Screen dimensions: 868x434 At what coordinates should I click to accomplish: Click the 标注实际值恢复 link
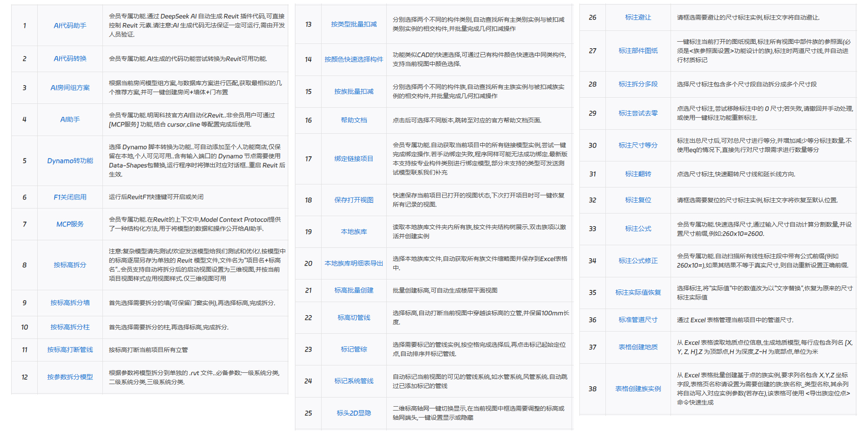(638, 292)
